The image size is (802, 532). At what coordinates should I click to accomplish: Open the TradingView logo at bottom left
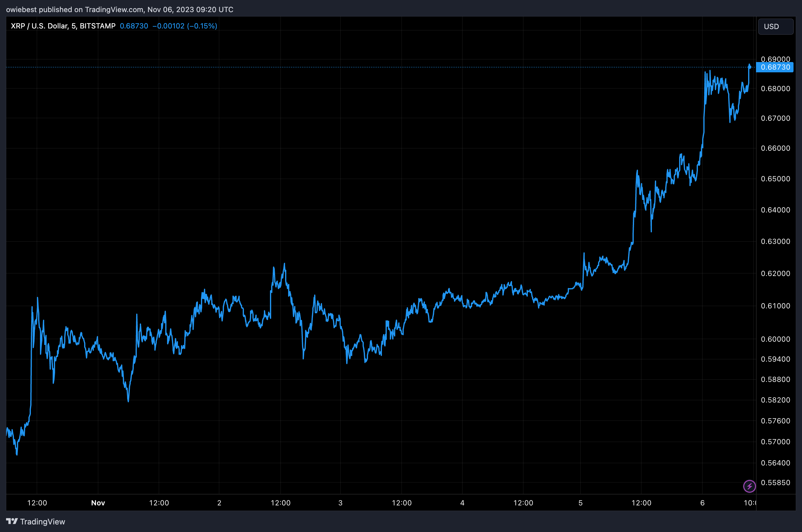(12, 521)
